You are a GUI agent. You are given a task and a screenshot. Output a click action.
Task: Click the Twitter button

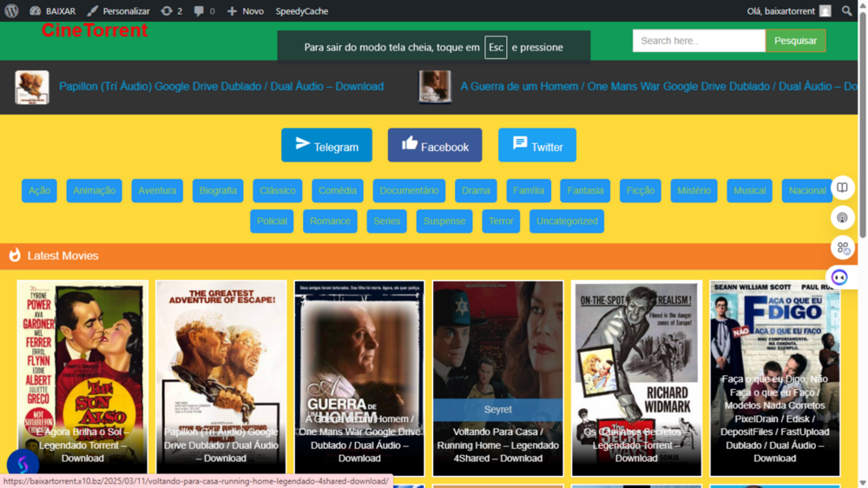(x=537, y=145)
